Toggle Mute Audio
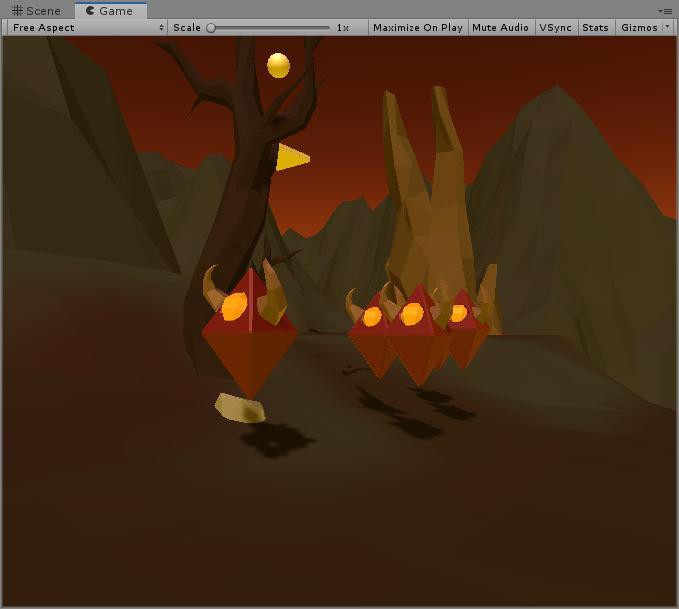This screenshot has width=679, height=609. click(x=500, y=28)
